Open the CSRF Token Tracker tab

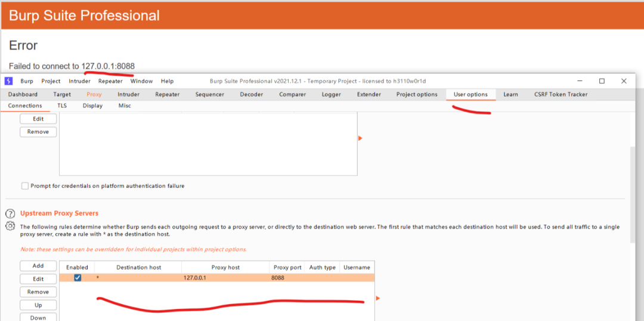[x=561, y=94]
